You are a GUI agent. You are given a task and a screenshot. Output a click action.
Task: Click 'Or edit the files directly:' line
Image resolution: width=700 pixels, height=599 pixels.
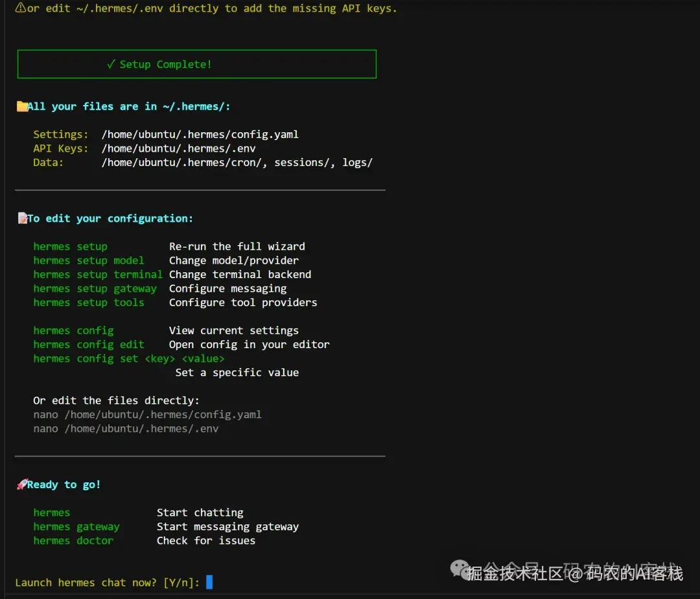(116, 401)
